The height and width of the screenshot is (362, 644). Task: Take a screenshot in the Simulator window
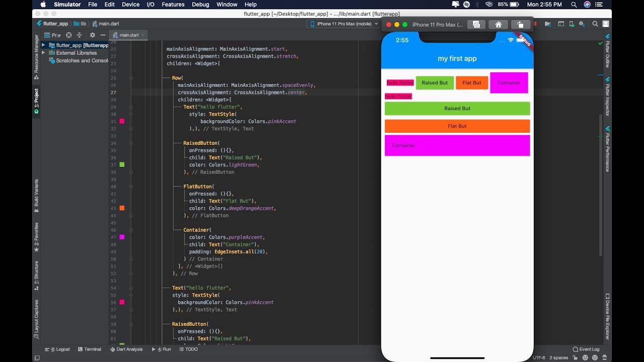476,24
